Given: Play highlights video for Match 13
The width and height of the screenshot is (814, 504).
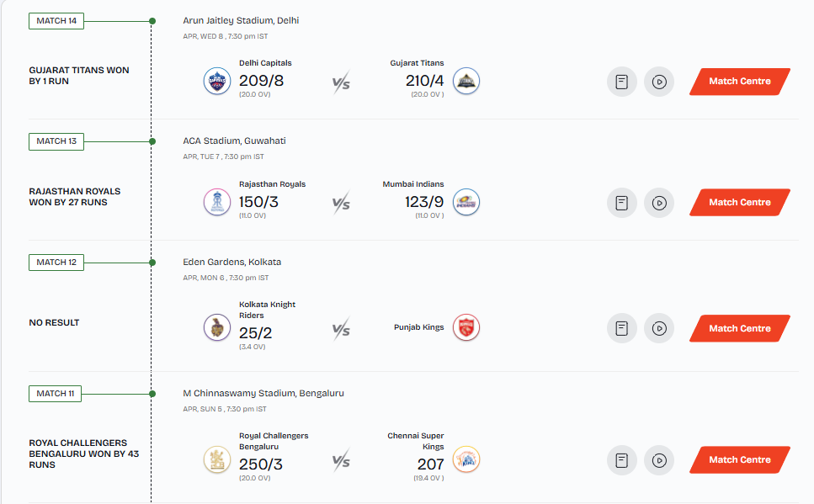Looking at the screenshot, I should click(x=659, y=203).
